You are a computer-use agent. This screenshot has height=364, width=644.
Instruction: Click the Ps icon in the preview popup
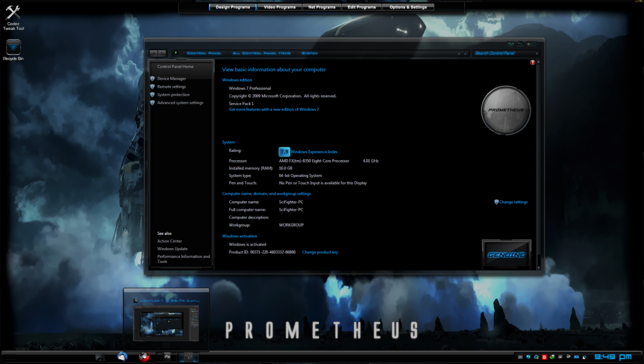point(136,301)
